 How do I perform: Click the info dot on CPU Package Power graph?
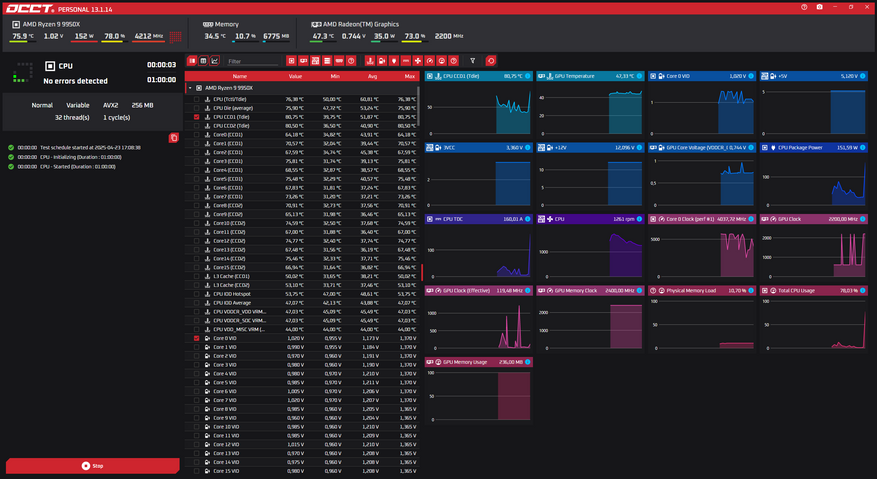[x=862, y=148]
